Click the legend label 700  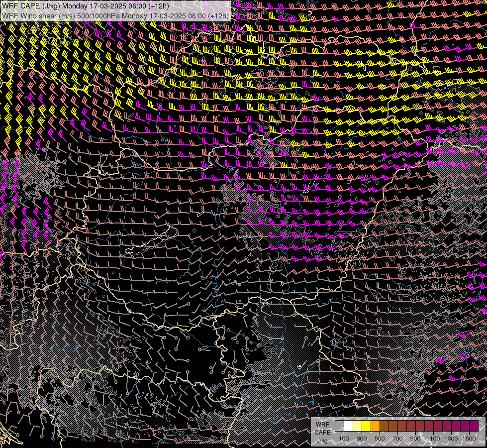point(397,439)
